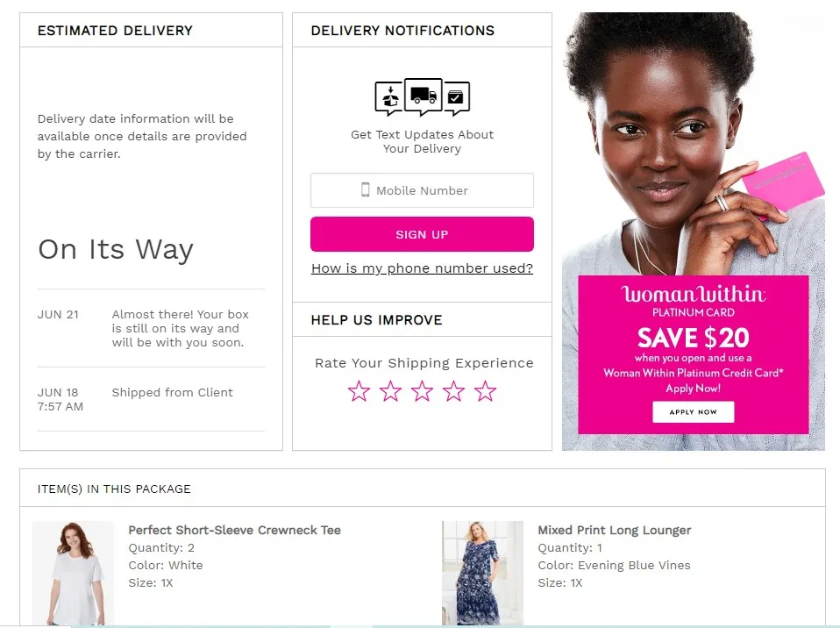Screen dimensions: 840x628
Task: Click the first rating star
Action: point(359,391)
